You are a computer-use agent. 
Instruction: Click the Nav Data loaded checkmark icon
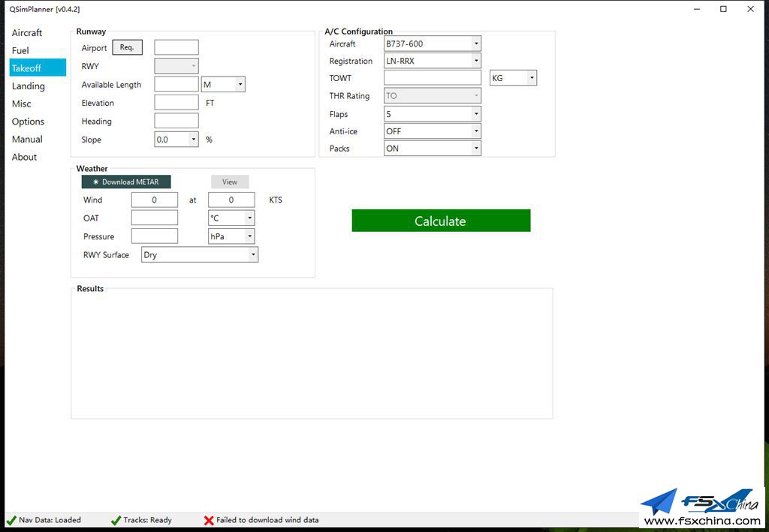11,520
